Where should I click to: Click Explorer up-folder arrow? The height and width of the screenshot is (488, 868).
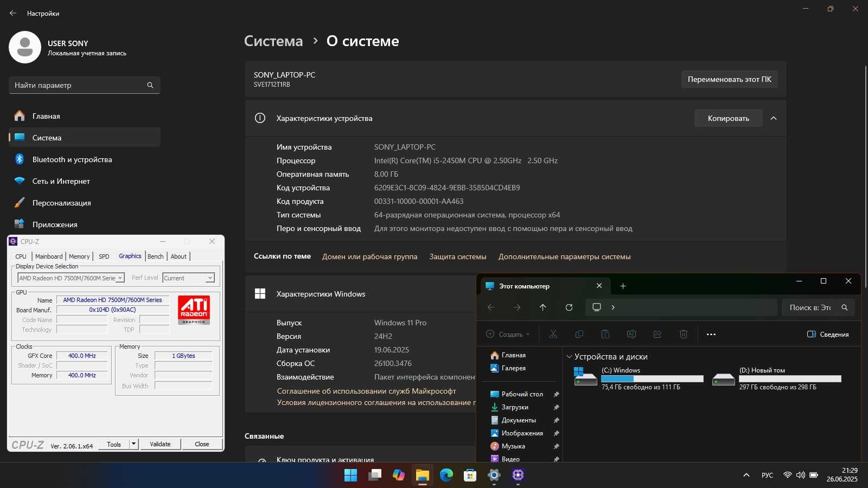[543, 307]
